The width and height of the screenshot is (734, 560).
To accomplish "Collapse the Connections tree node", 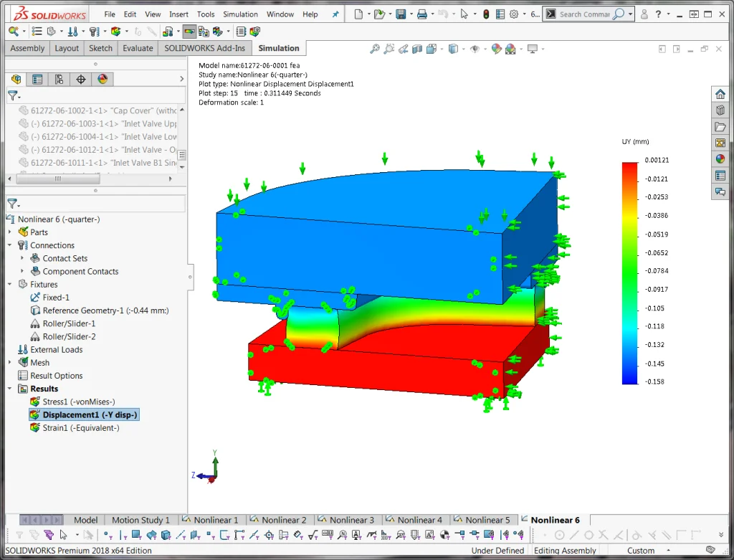I will (x=10, y=245).
